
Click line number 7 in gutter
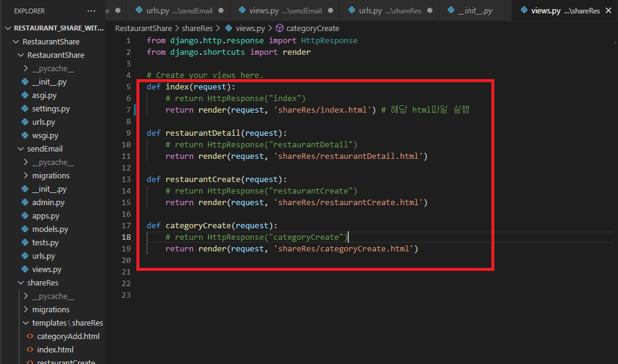(128, 110)
